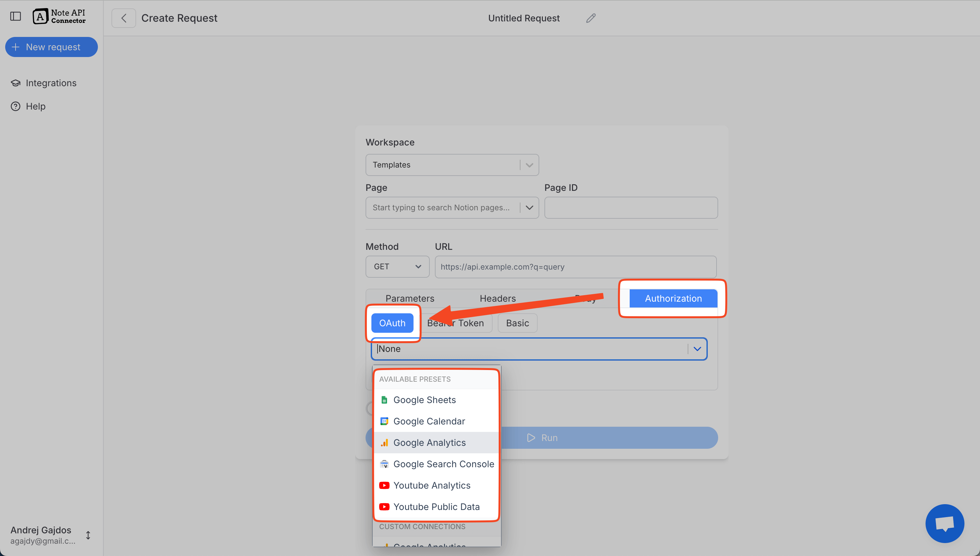Open Help using the question mark icon
The image size is (980, 556).
tap(15, 106)
